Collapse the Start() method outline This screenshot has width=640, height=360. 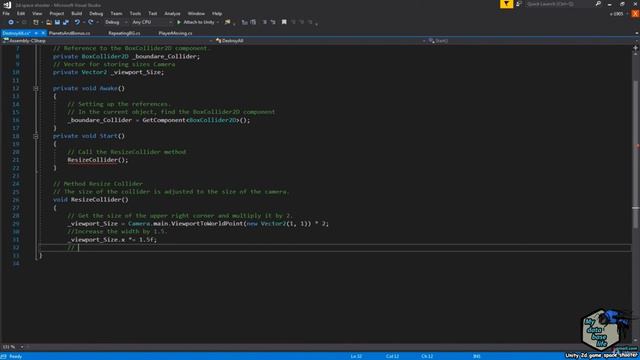(36, 136)
